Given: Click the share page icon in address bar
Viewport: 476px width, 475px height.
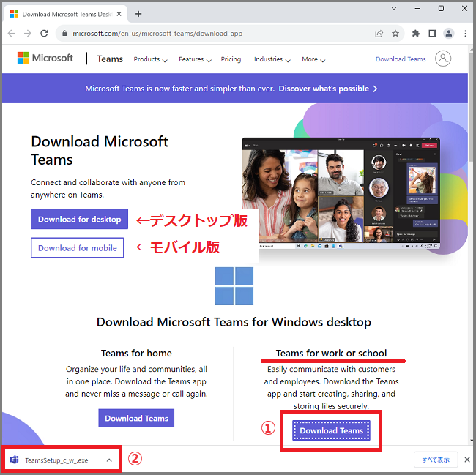Looking at the screenshot, I should pyautogui.click(x=379, y=34).
